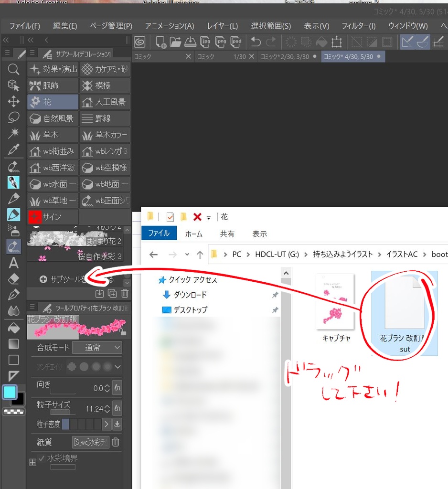Expand PC breadcrumb chevron in address bar

[248, 255]
